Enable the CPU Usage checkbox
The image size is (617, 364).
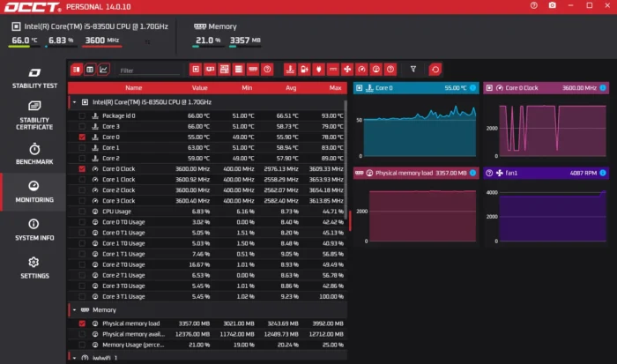tap(82, 212)
